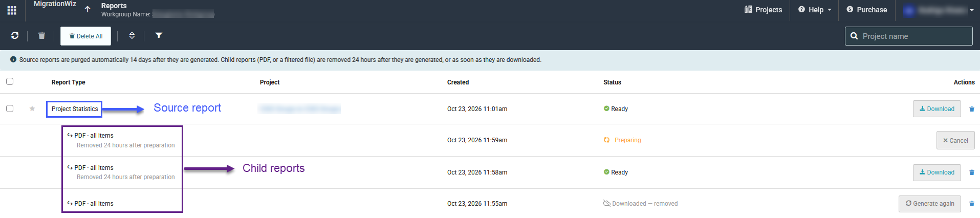Tick the Project Statistics row checkbox
This screenshot has width=980, height=218.
(10, 108)
